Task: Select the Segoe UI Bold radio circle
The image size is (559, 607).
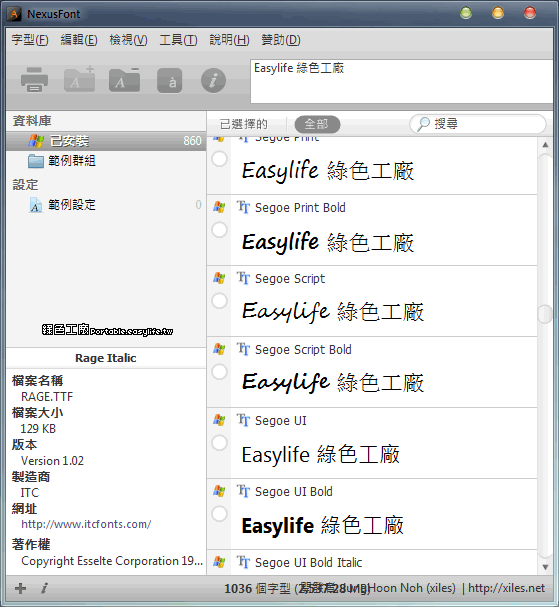Action: (x=219, y=514)
